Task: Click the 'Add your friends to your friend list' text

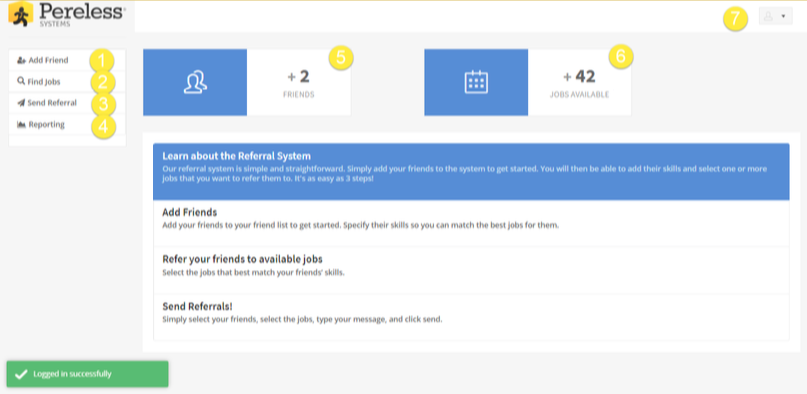Action: tap(360, 225)
